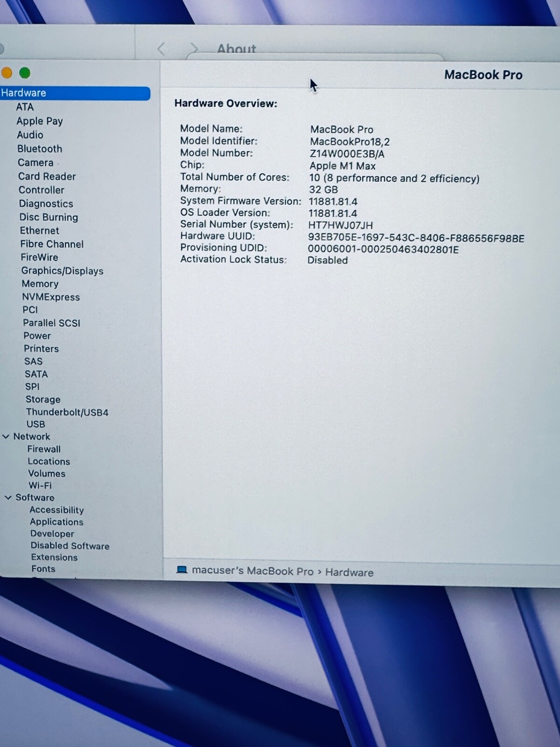Open Firewall under Network
Viewport: 560px width, 747px height.
tap(44, 449)
